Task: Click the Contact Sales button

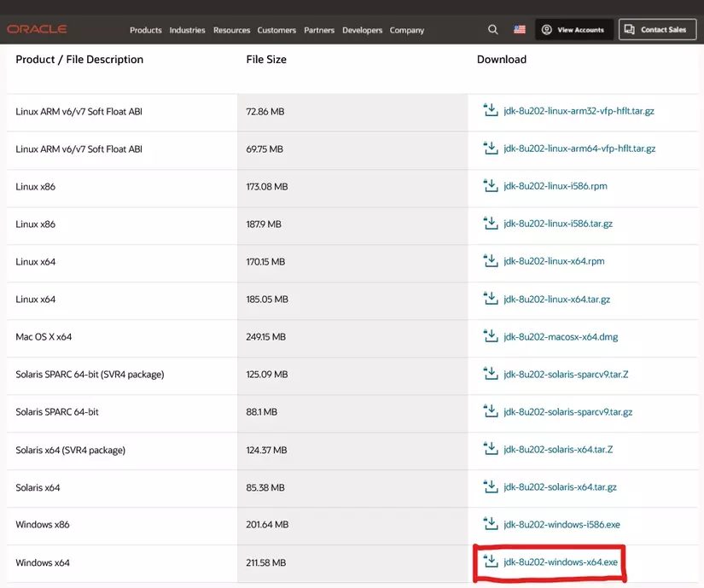Action: coord(656,30)
